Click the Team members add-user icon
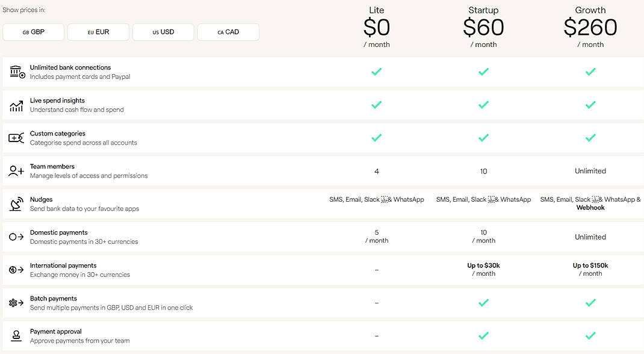Image resolution: width=644 pixels, height=354 pixels. (16, 171)
